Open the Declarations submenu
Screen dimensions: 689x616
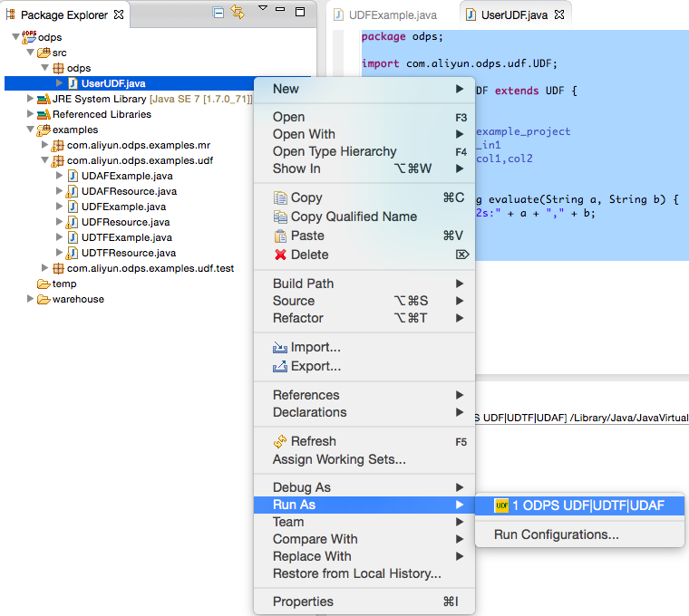pos(364,412)
